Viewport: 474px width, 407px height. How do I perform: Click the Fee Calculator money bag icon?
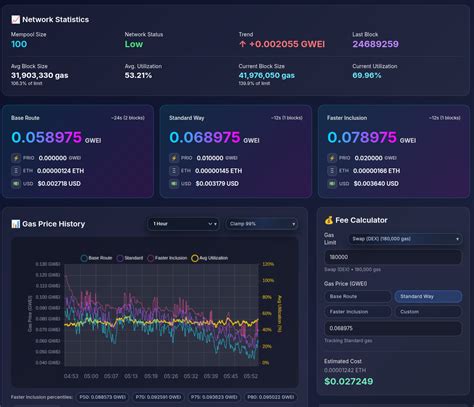click(x=329, y=220)
